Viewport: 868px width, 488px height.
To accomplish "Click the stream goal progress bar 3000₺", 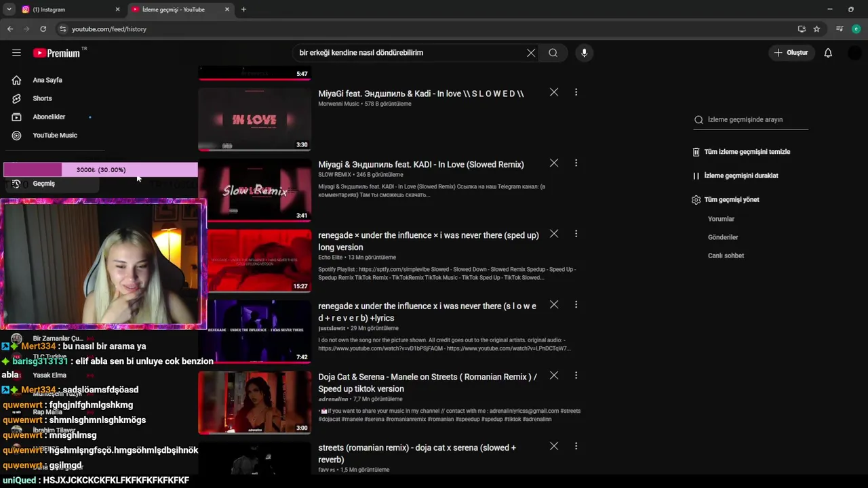I will coord(100,170).
